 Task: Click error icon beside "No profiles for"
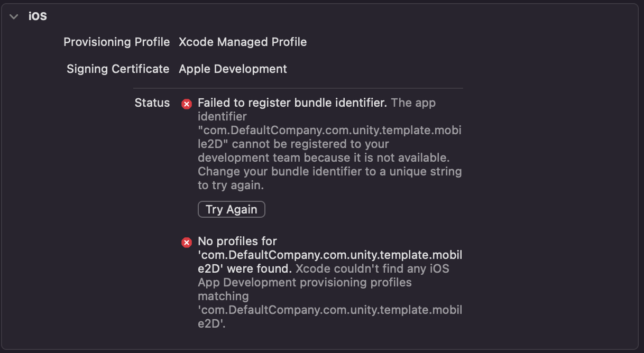point(187,243)
